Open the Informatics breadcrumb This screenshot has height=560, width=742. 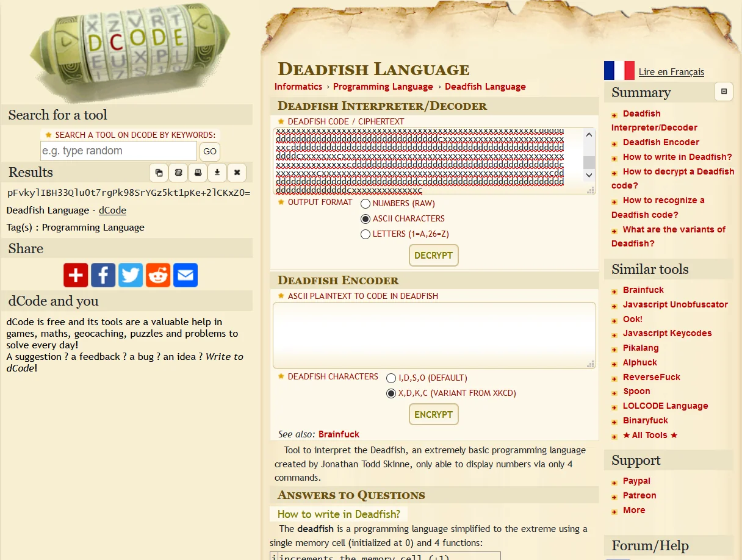298,87
